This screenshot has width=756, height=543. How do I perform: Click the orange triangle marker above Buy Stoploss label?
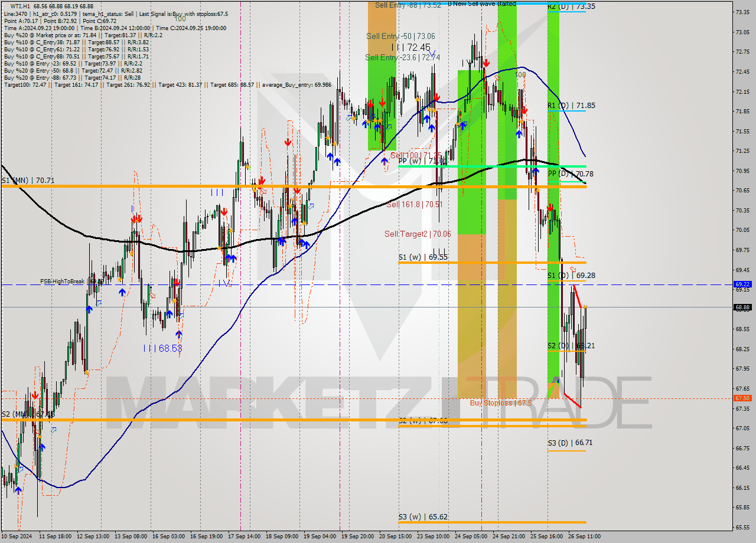pos(553,385)
